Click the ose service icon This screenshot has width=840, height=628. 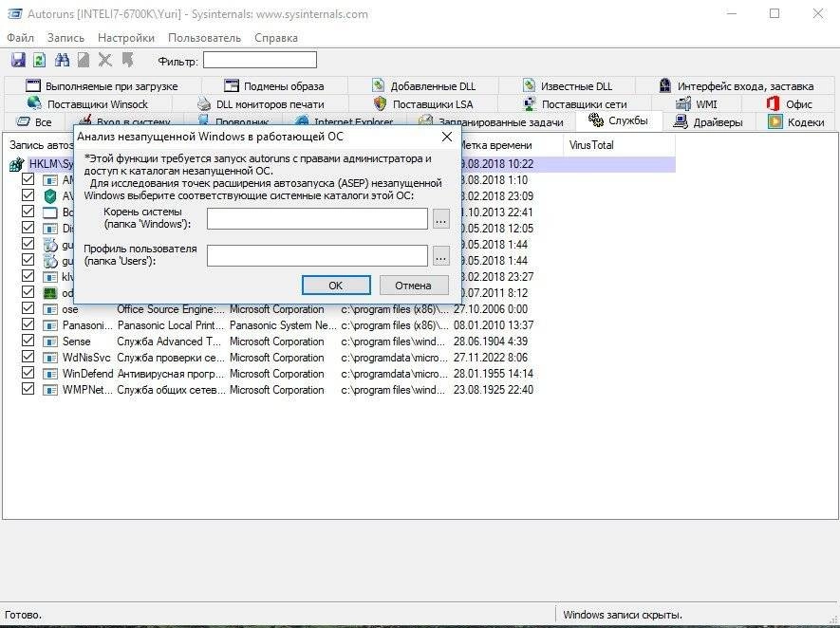(49, 309)
